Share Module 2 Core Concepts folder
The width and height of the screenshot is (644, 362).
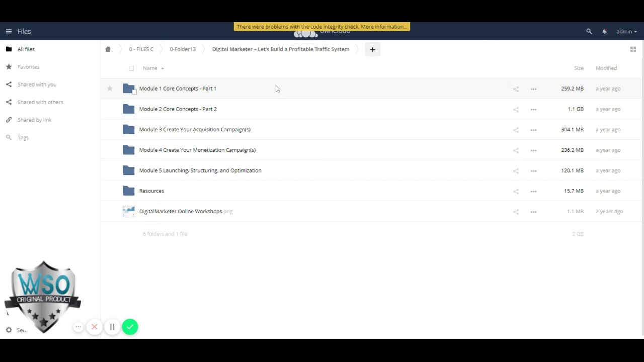pyautogui.click(x=516, y=109)
